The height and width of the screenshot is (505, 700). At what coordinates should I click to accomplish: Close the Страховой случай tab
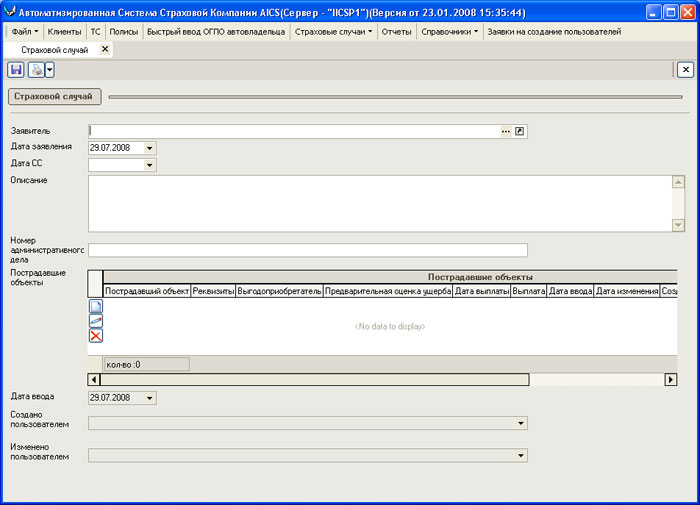pos(105,49)
